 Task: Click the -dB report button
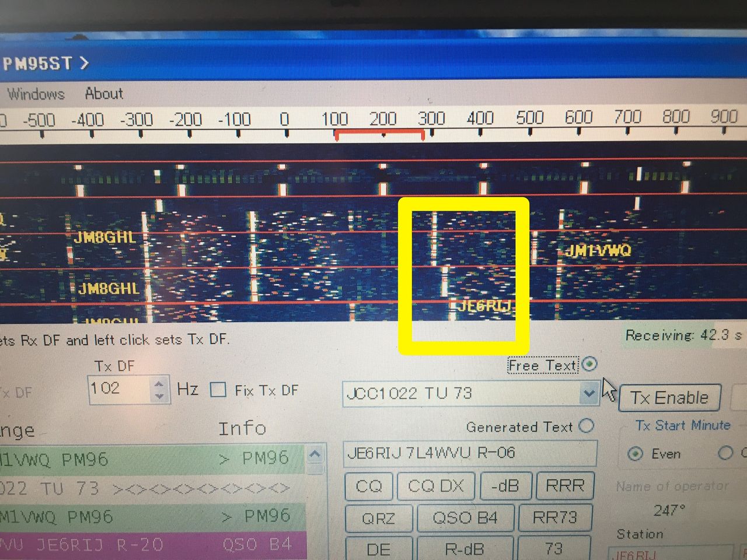[x=505, y=486]
